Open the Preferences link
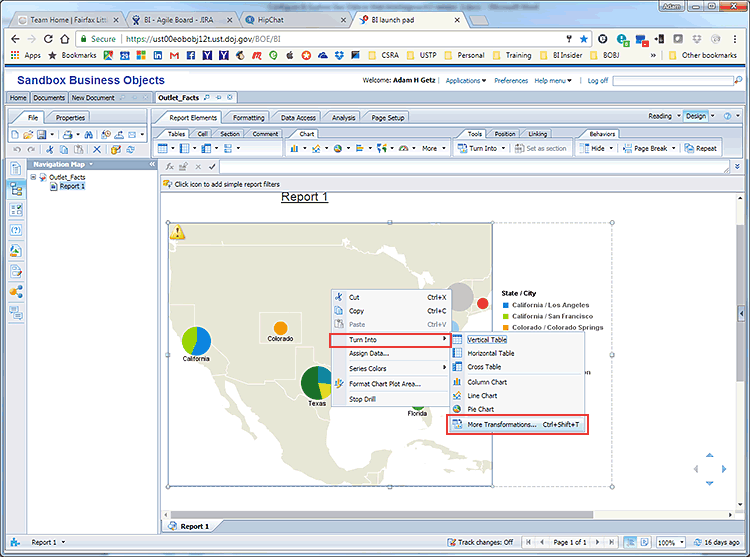Screen dimensions: 750x557 click(x=511, y=80)
